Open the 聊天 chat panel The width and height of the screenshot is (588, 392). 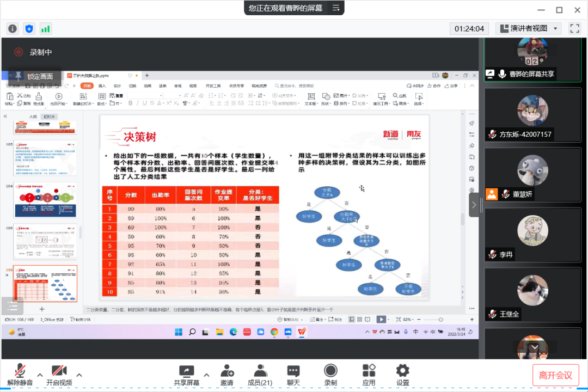pyautogui.click(x=293, y=375)
